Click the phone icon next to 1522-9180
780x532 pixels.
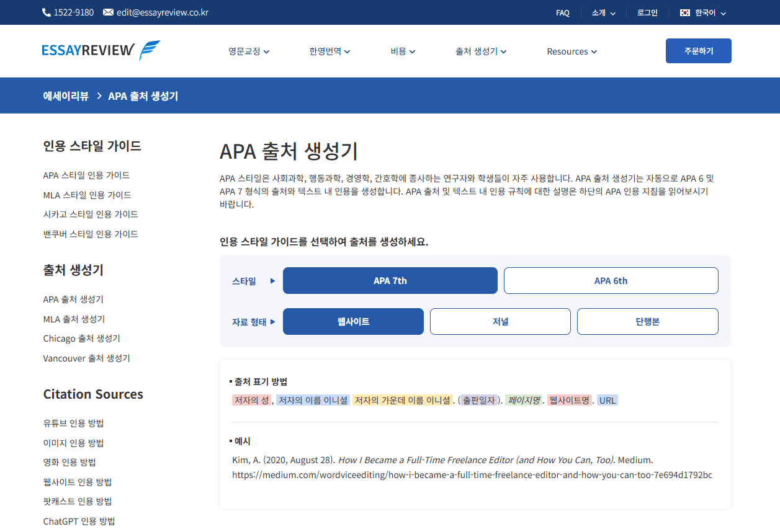(x=45, y=12)
